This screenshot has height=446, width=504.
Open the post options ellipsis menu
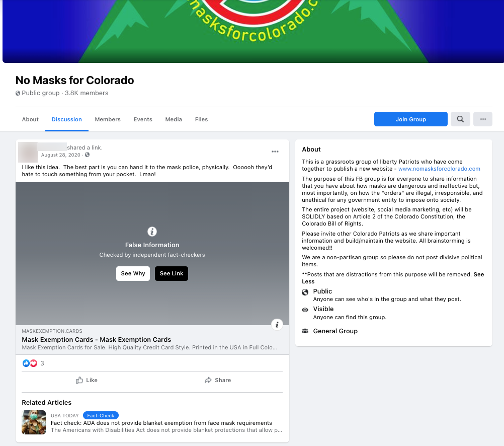click(x=275, y=152)
